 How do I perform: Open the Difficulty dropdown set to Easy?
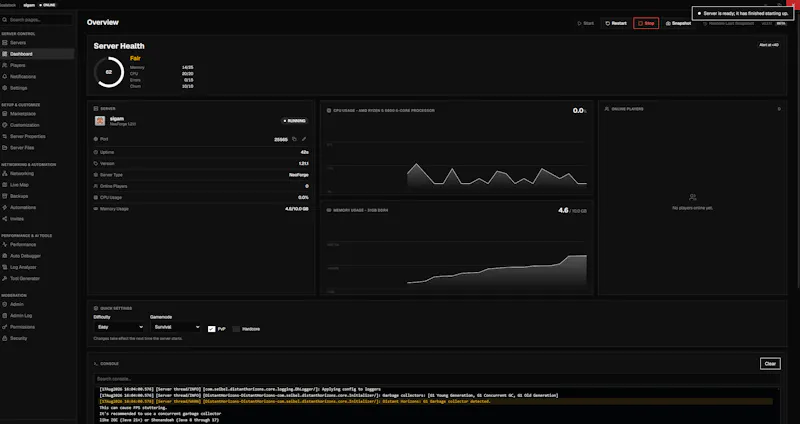click(119, 327)
